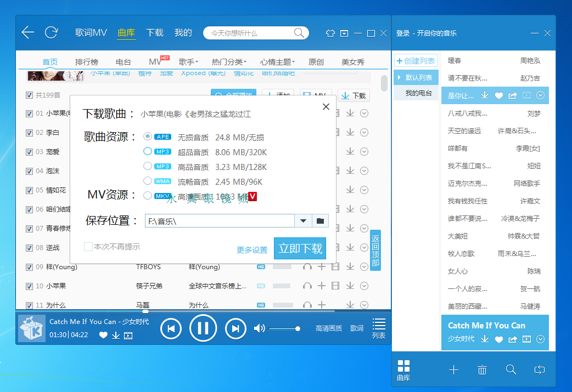The height and width of the screenshot is (392, 572).
Task: Close the download song dialog
Action: tap(326, 106)
